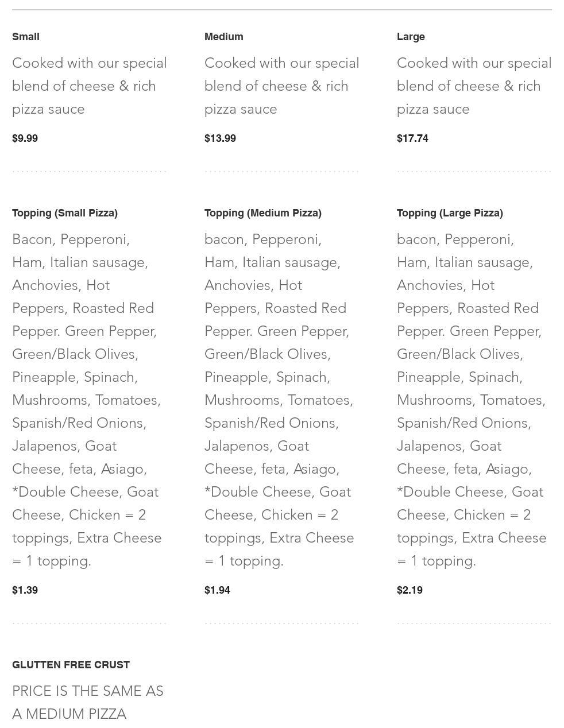This screenshot has height=728, width=564.
Task: Click the Small pizza heading
Action: tap(26, 37)
